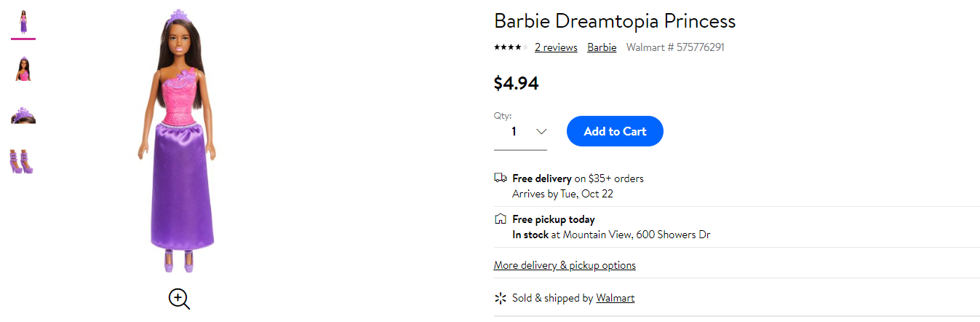Select the doll upper-body close-up thumbnail
Screen dimensions: 980x322
pyautogui.click(x=23, y=68)
